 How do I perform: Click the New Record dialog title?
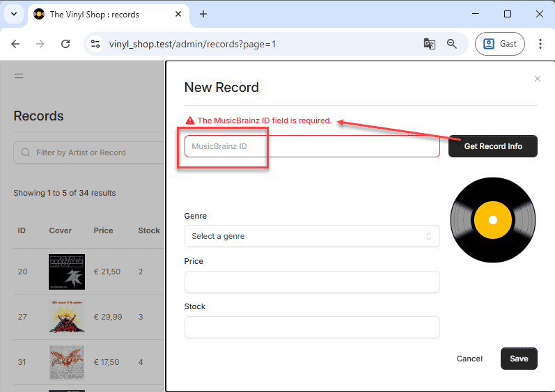click(221, 88)
